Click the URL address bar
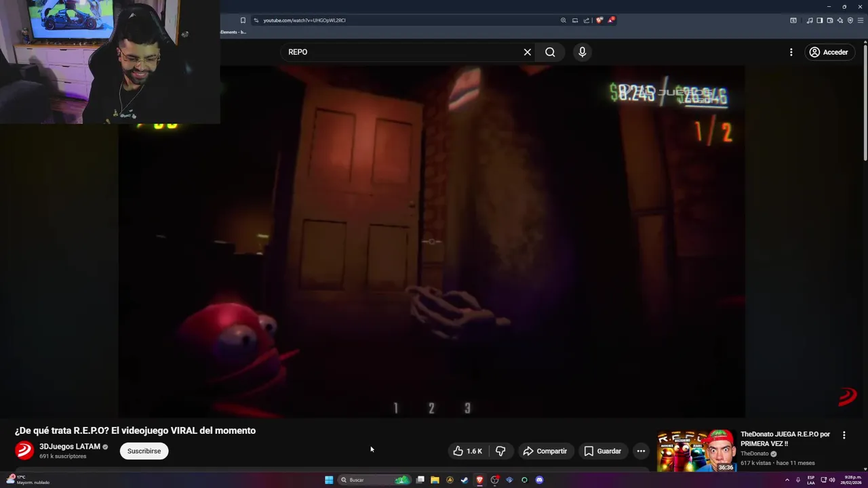 click(407, 20)
